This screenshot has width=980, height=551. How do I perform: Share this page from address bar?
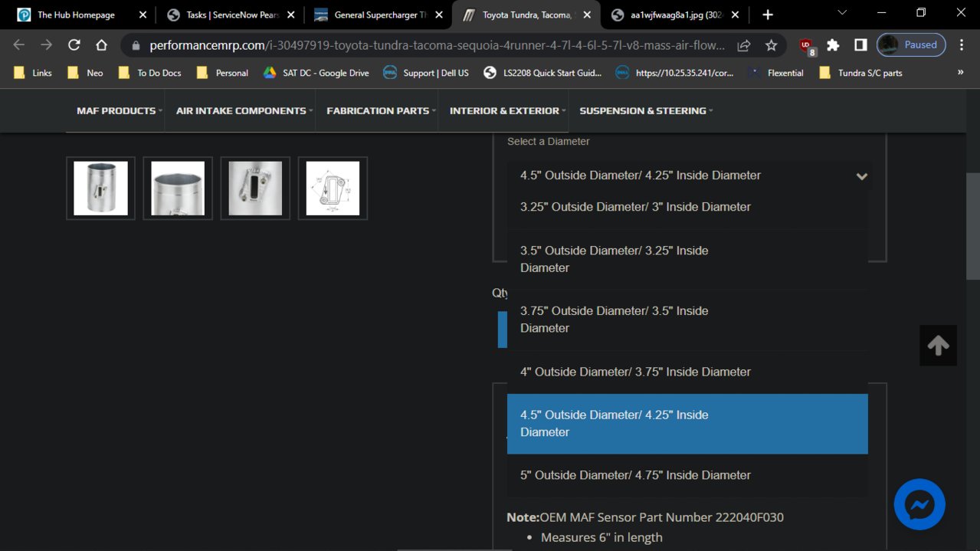click(743, 45)
